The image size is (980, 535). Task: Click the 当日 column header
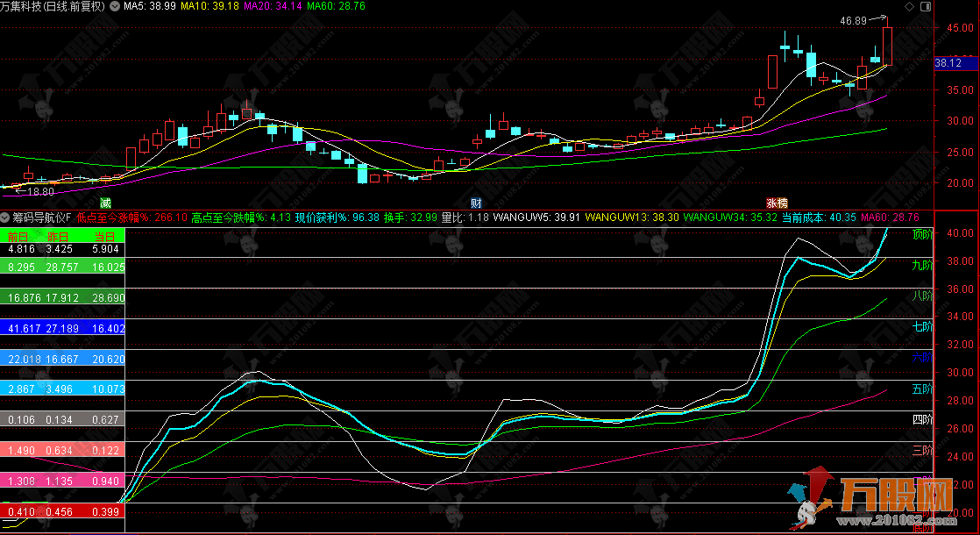click(105, 236)
